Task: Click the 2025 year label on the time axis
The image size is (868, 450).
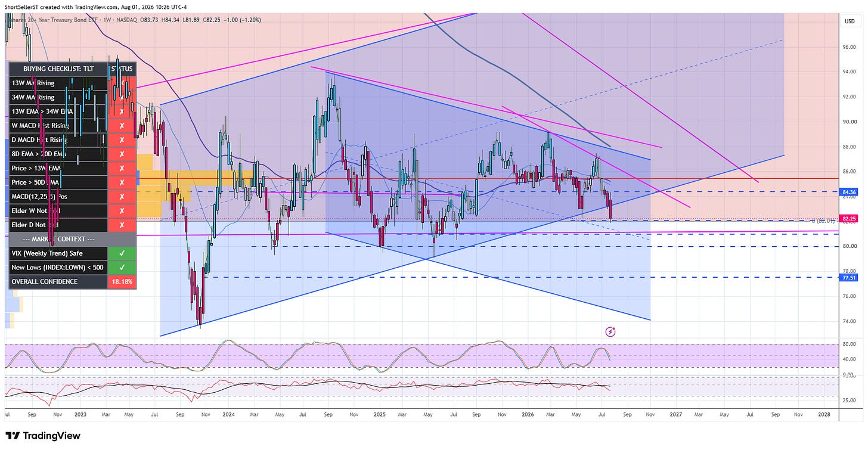Action: click(x=379, y=413)
